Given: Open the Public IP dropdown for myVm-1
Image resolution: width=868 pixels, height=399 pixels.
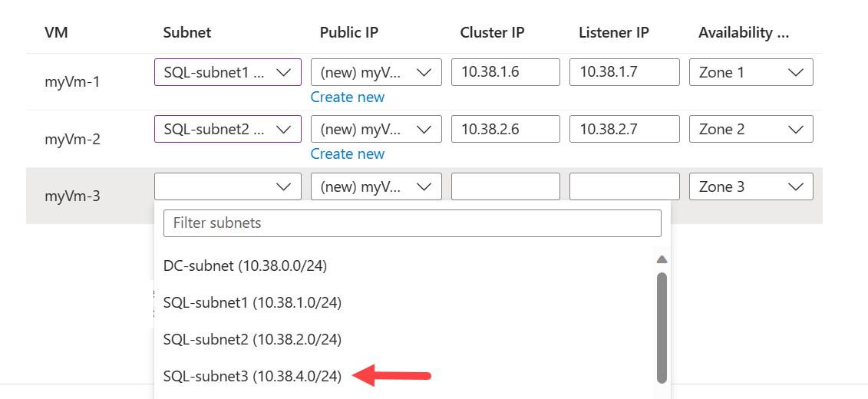Looking at the screenshot, I should (x=376, y=72).
